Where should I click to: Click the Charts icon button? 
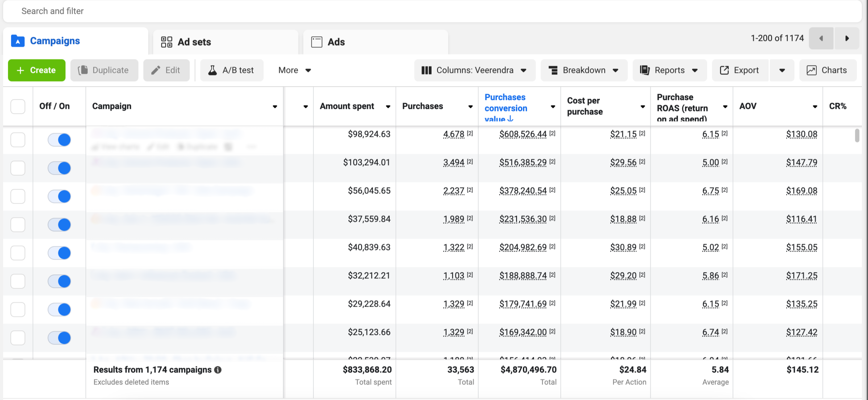click(x=812, y=70)
